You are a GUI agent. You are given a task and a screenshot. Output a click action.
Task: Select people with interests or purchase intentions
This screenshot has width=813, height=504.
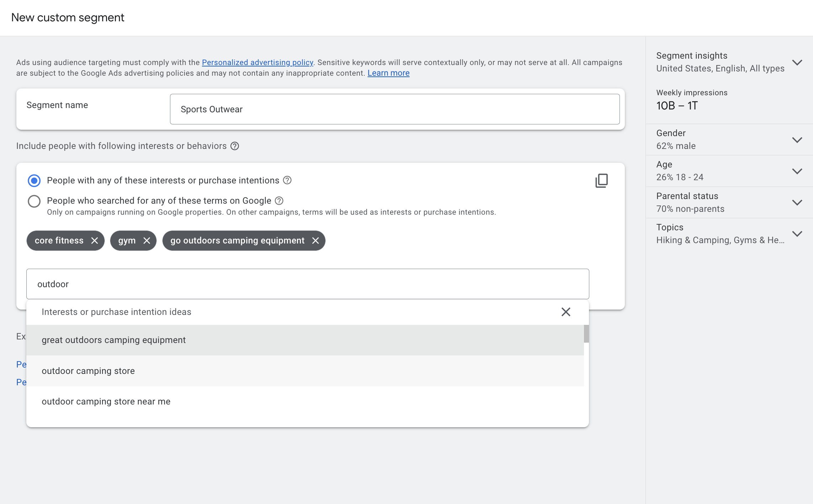click(34, 181)
